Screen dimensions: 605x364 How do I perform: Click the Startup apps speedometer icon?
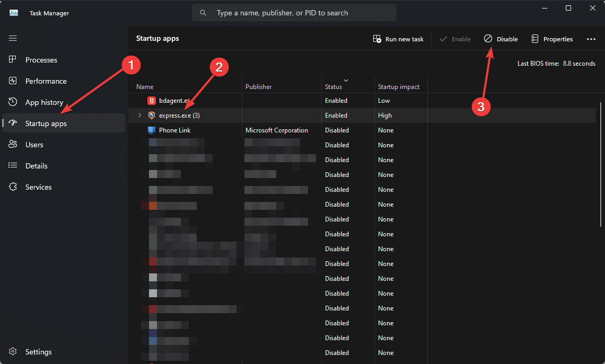tap(13, 123)
